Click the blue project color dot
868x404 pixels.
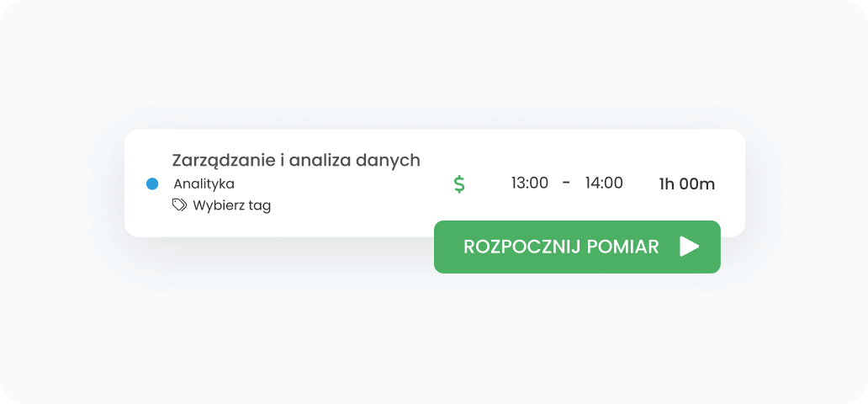click(152, 183)
